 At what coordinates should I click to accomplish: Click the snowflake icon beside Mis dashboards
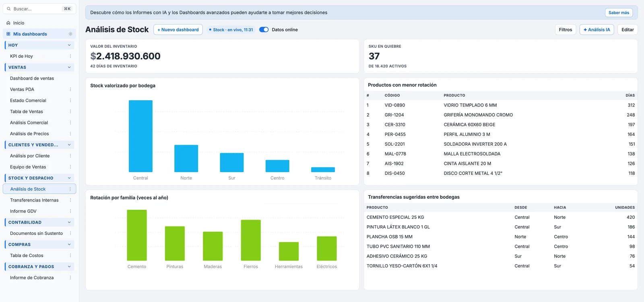point(70,34)
